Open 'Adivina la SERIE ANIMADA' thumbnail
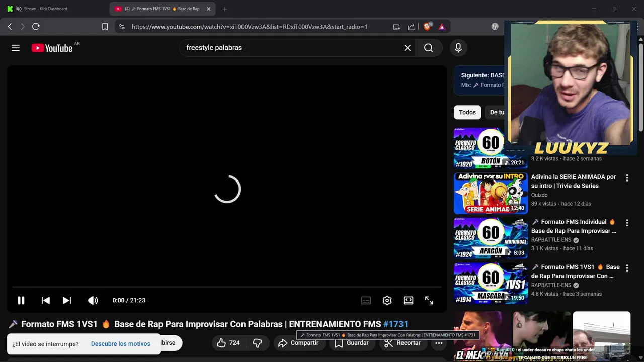644x362 pixels. click(x=491, y=193)
